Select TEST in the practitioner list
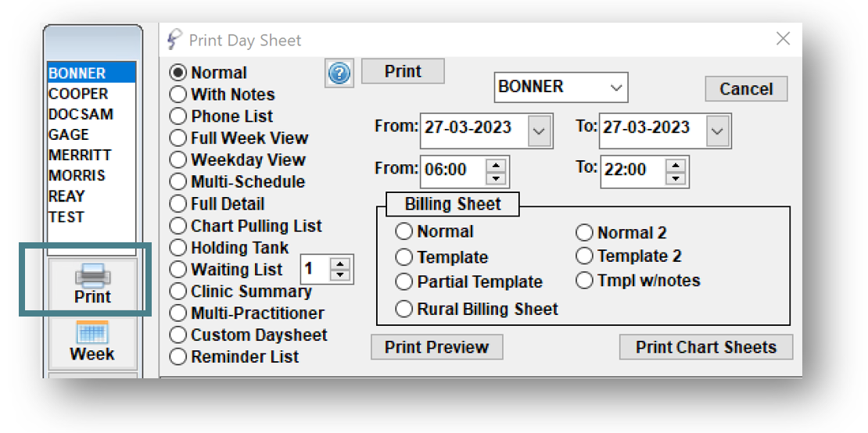 (92, 216)
